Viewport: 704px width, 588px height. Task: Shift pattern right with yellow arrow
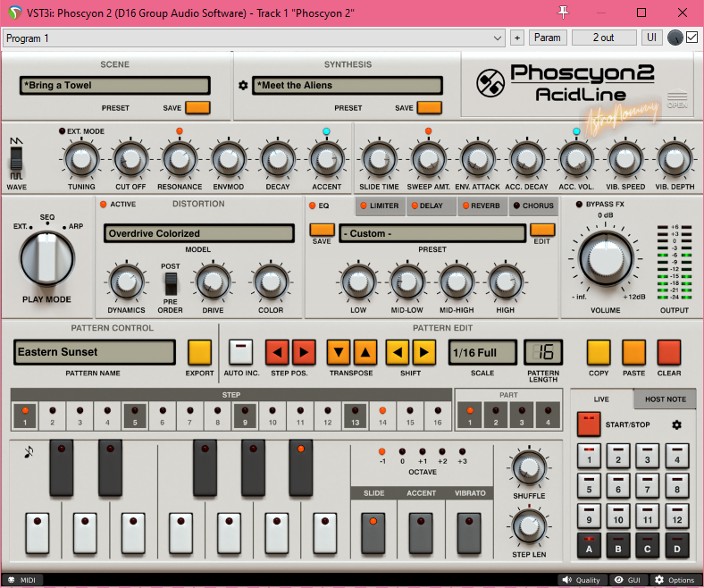(423, 352)
